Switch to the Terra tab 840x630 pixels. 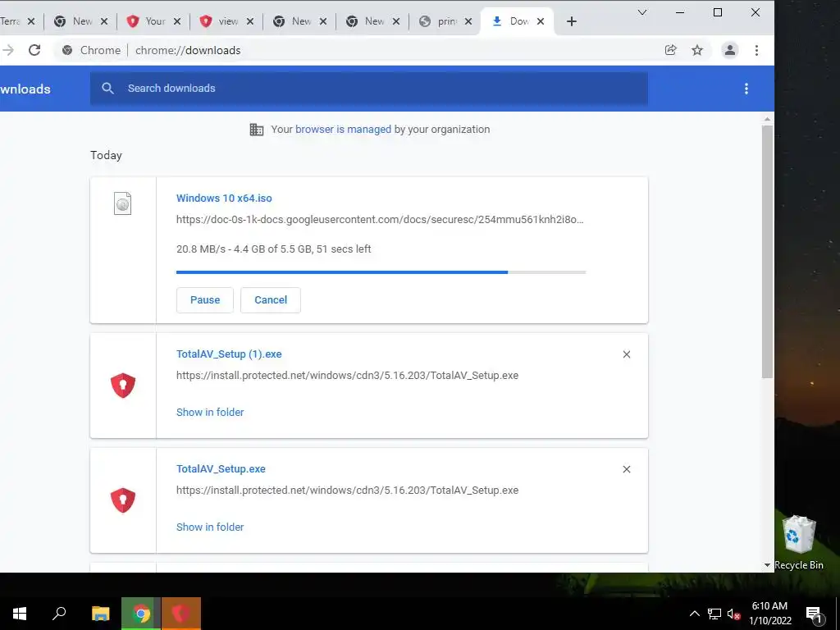click(11, 21)
